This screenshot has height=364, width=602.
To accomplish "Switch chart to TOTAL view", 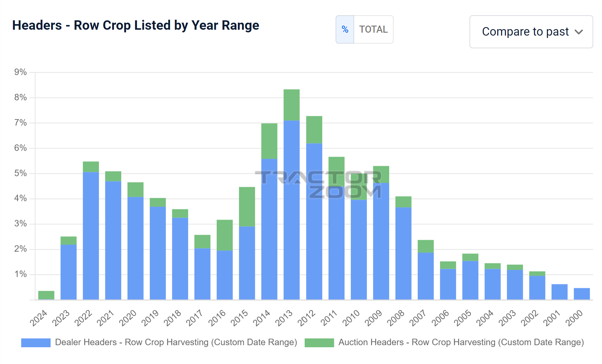I will pyautogui.click(x=373, y=29).
